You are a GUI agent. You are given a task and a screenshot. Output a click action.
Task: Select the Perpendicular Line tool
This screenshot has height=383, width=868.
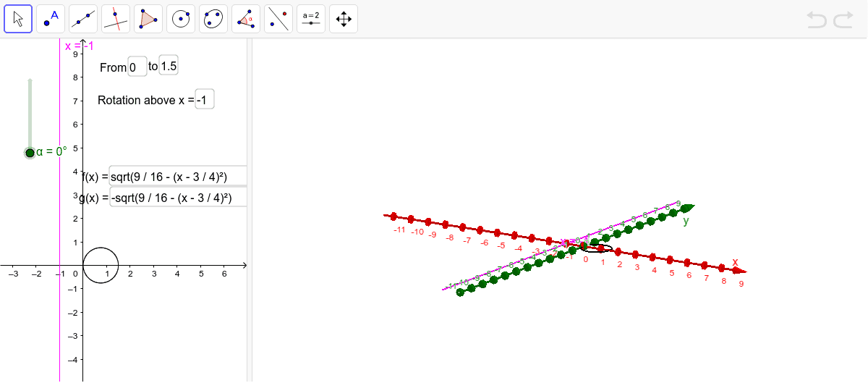coord(116,19)
